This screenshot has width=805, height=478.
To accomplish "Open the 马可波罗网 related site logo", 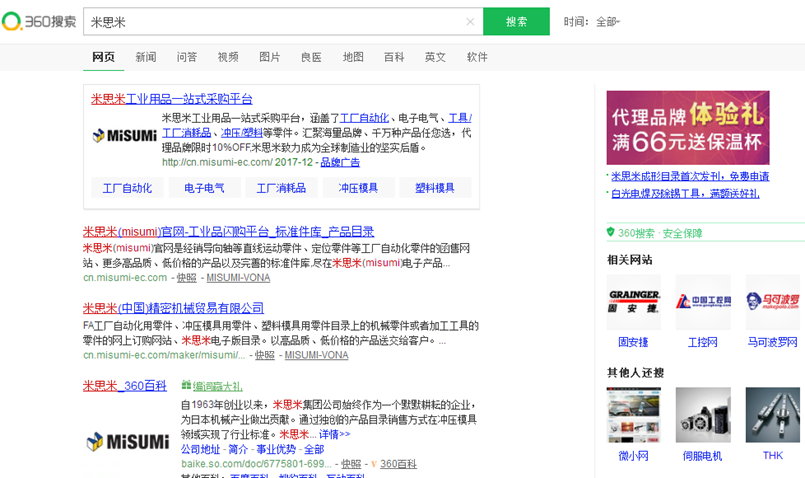I will pyautogui.click(x=772, y=301).
